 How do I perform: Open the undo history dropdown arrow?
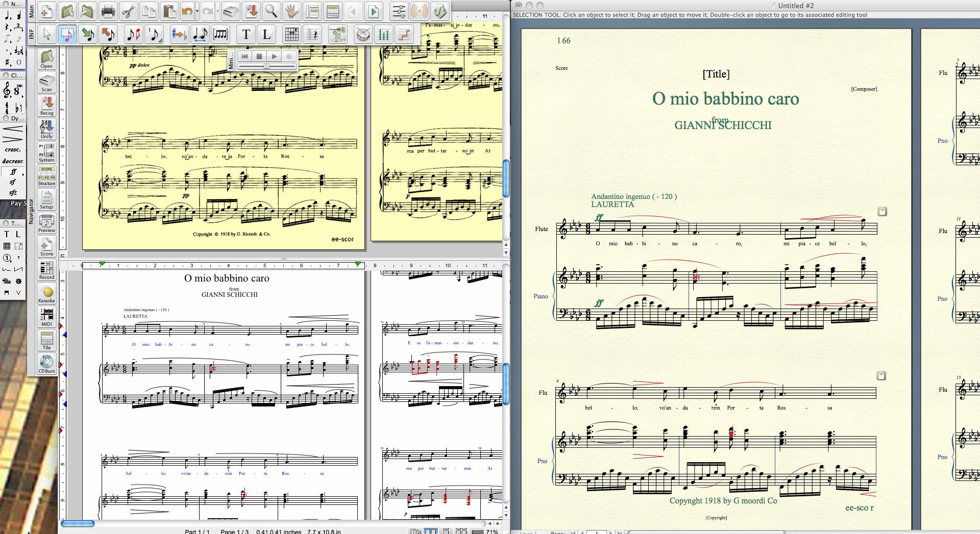coord(197,11)
